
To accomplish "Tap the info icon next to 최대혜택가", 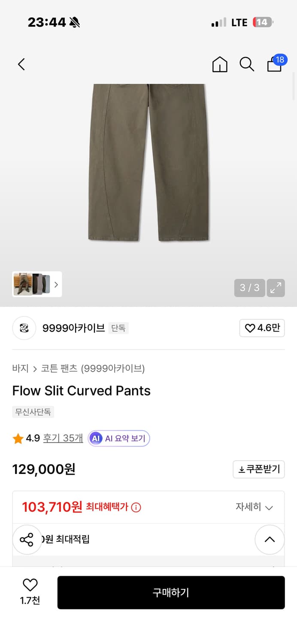I will tap(137, 507).
